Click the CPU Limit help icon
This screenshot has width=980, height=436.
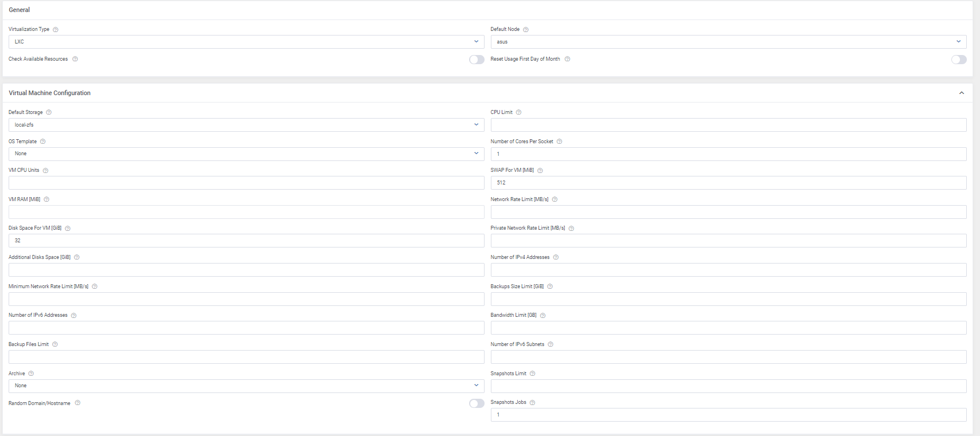pos(518,112)
